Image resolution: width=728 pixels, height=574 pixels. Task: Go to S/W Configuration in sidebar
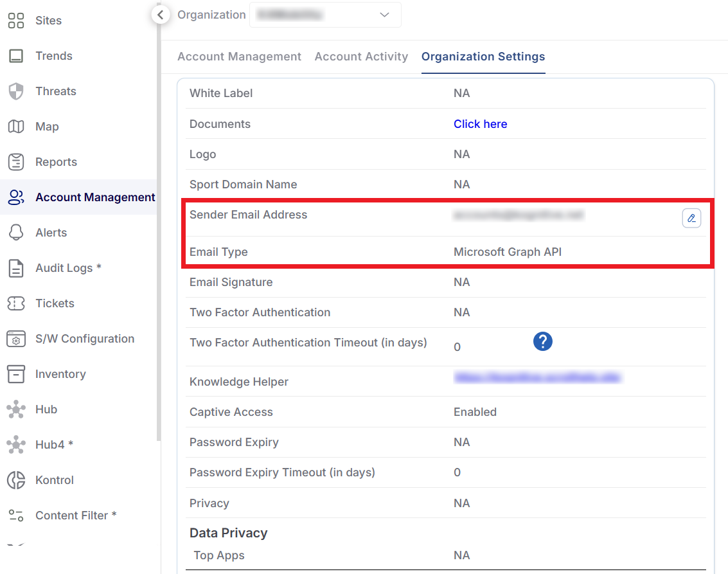(85, 339)
